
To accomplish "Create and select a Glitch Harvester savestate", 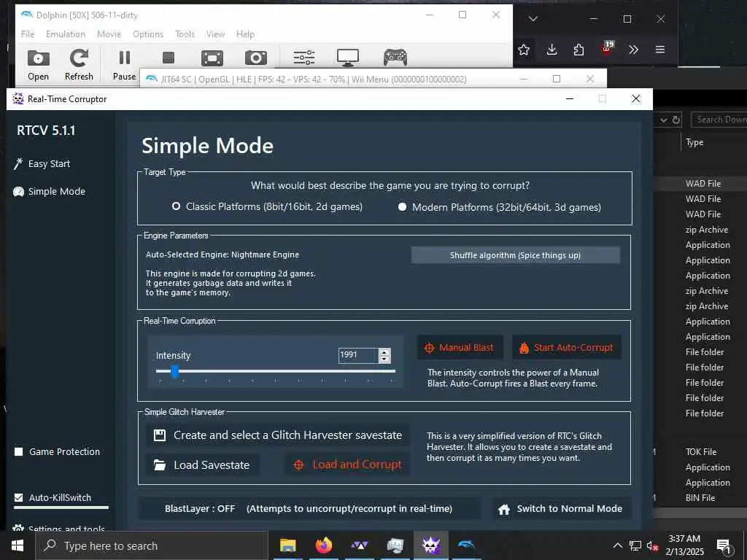I will point(278,435).
